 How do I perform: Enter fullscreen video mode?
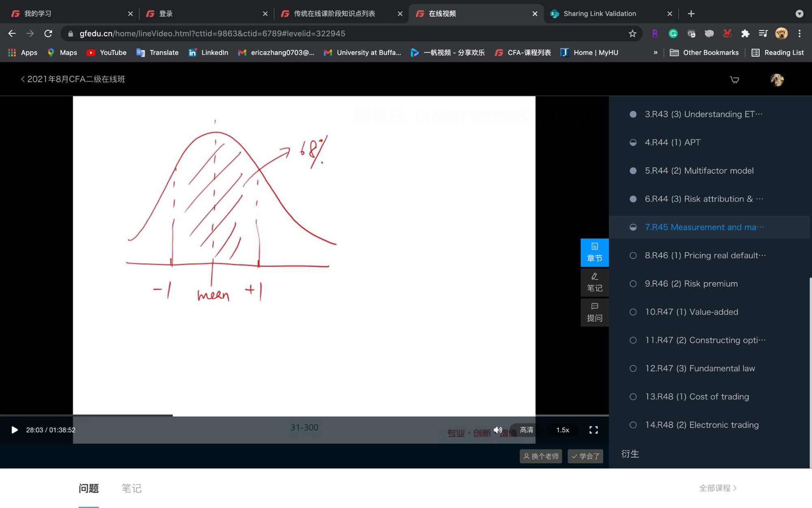(x=593, y=430)
